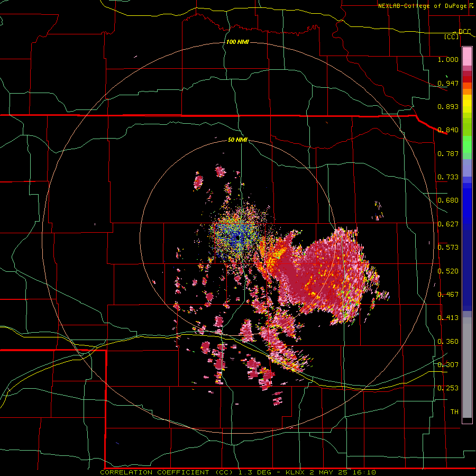This screenshot has height=476, width=476.
Task: Select the 0.360 value on the color scale
Action: tap(448, 342)
